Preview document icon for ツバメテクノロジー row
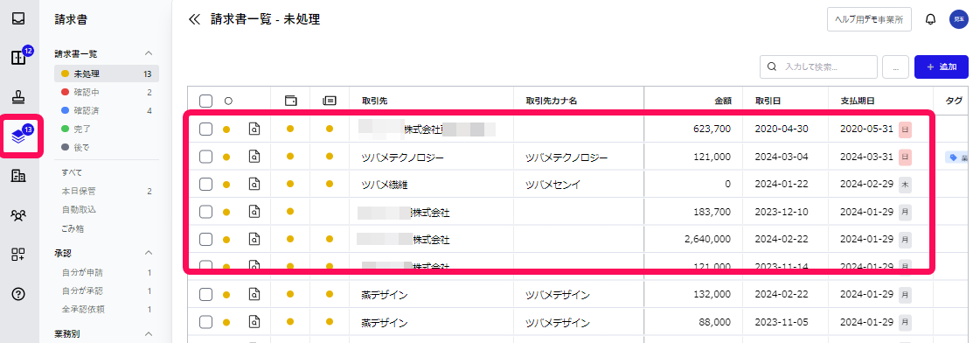980x343 pixels. pos(254,157)
